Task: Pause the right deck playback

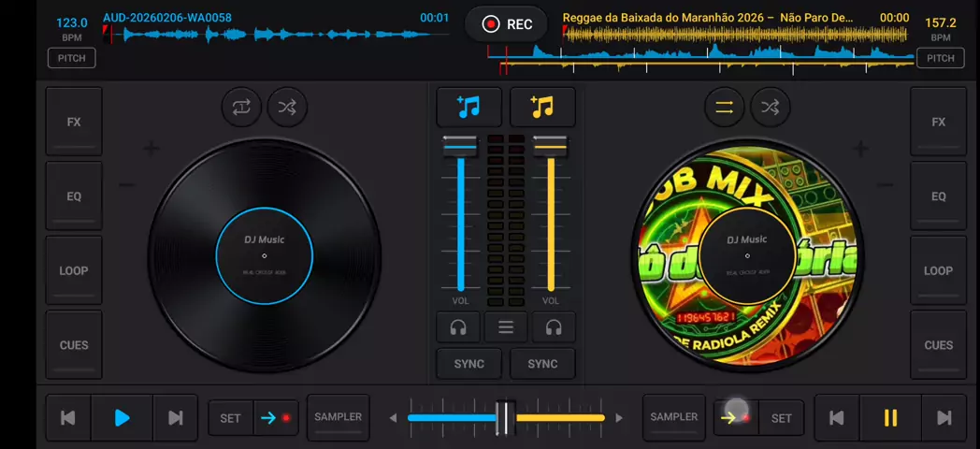Action: point(890,418)
